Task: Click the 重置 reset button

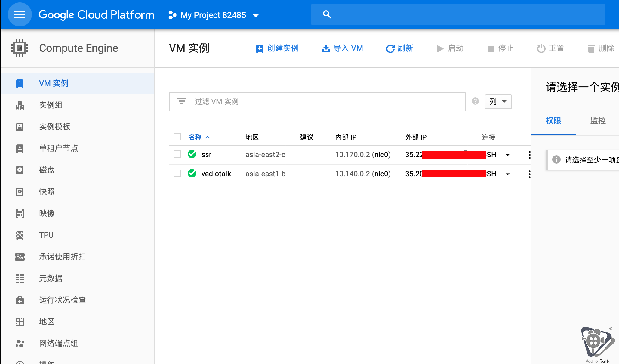Action: tap(550, 48)
